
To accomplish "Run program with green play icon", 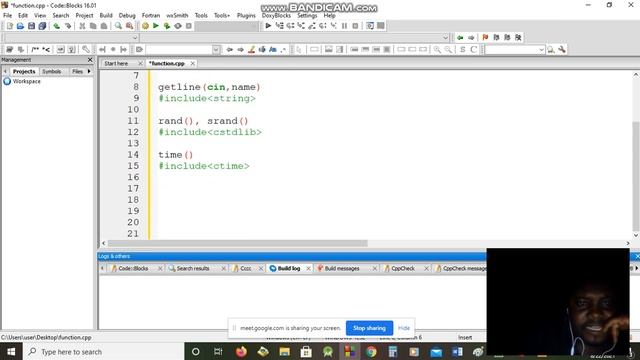I will coord(156,26).
